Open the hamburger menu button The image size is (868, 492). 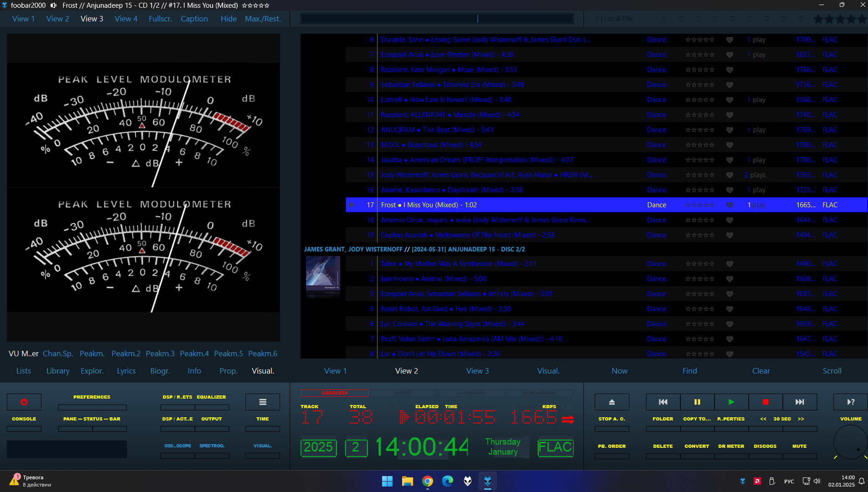pos(263,402)
